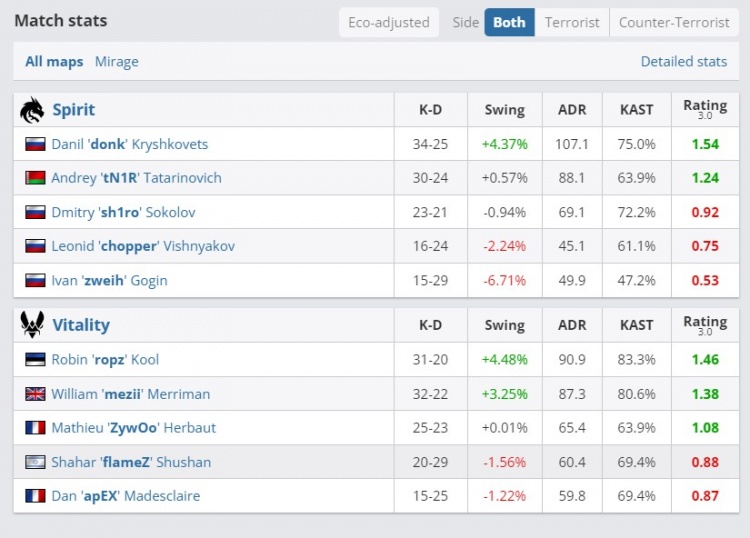The image size is (750, 538).
Task: Switch to the Mirage map tab
Action: 116,62
